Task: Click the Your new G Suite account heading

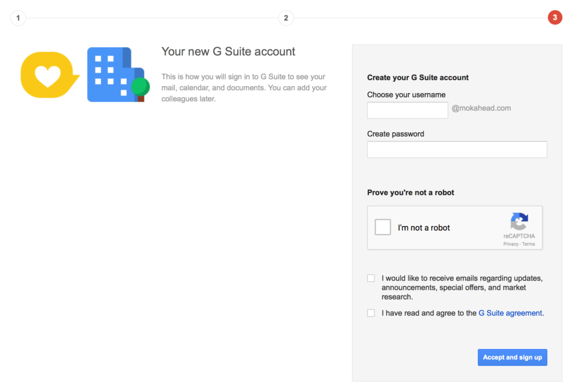Action: (x=228, y=52)
